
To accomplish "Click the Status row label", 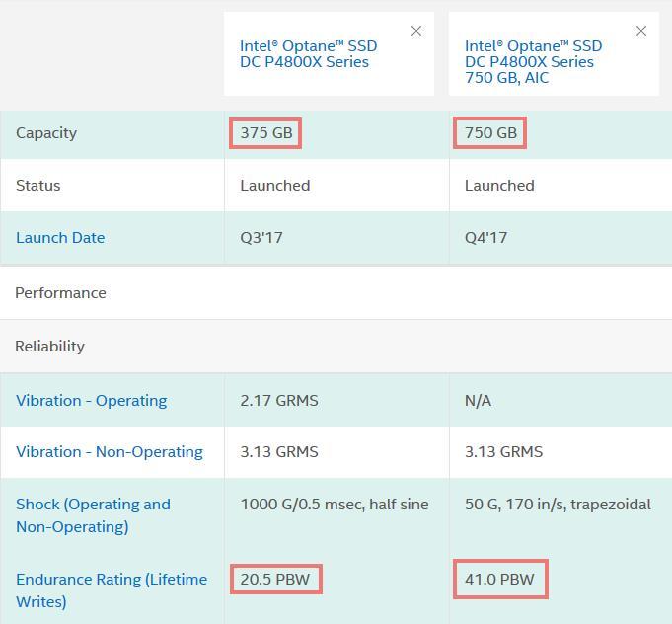I will click(x=38, y=186).
